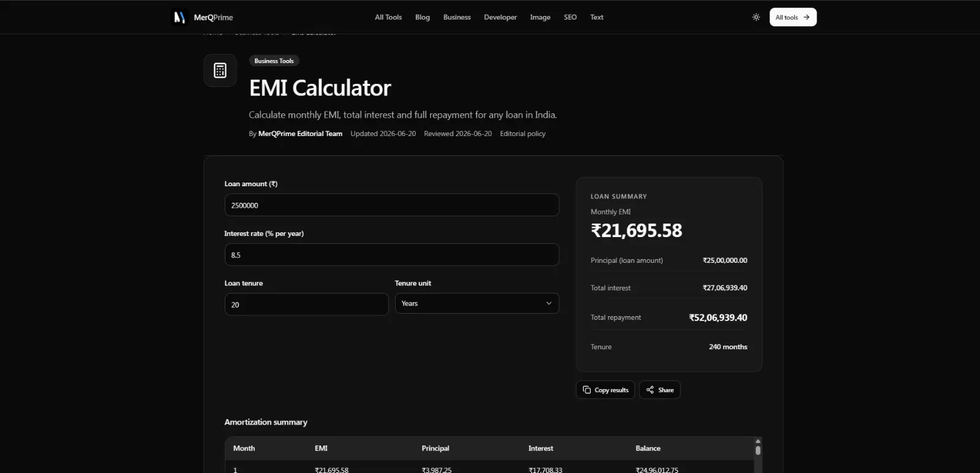This screenshot has height=473, width=980.
Task: Click the EMI column header
Action: tap(321, 448)
